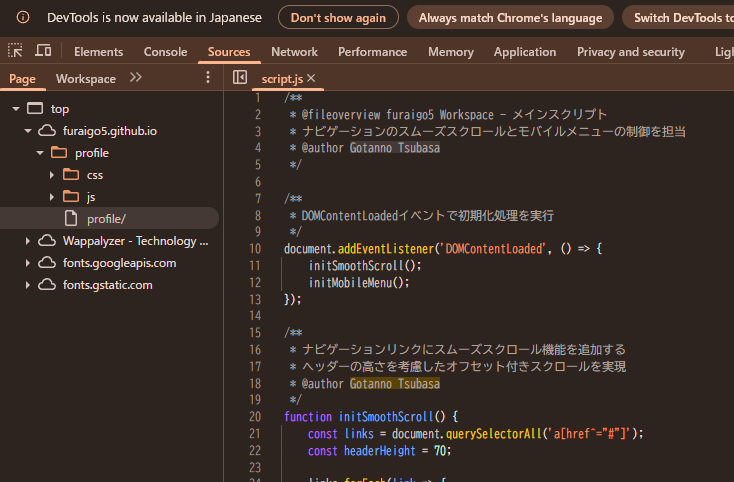Click the headerHeight variable on line 22
This screenshot has width=734, height=482.
coord(380,450)
